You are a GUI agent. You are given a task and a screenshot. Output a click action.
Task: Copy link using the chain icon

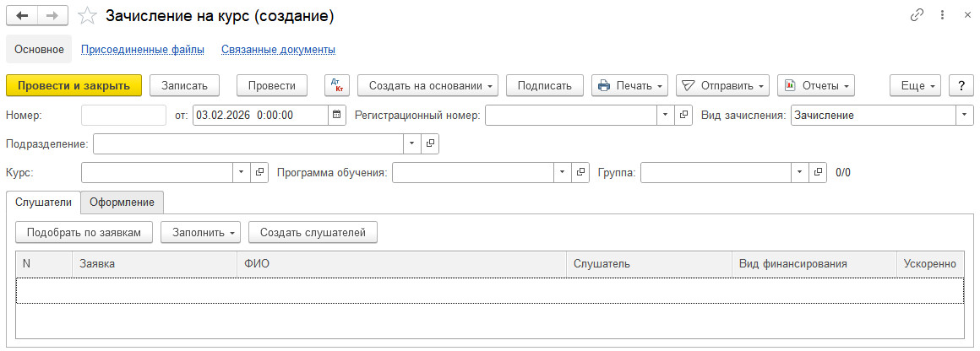point(917,15)
